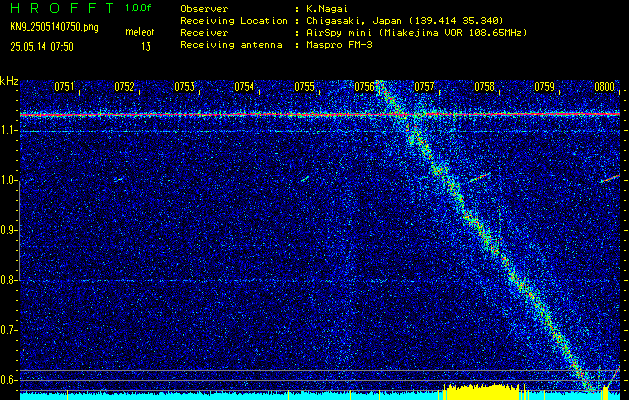Click the Maspro FM-3 antenna text

point(337,45)
